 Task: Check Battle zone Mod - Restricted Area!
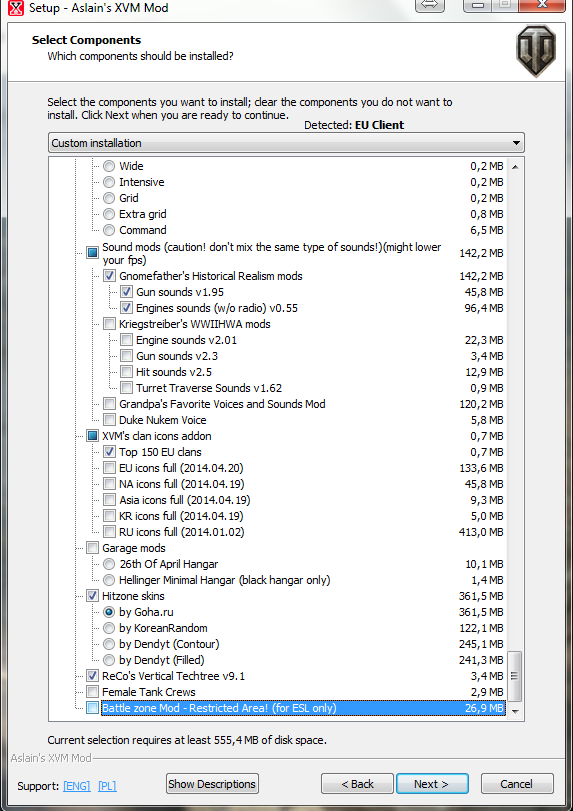[x=92, y=708]
